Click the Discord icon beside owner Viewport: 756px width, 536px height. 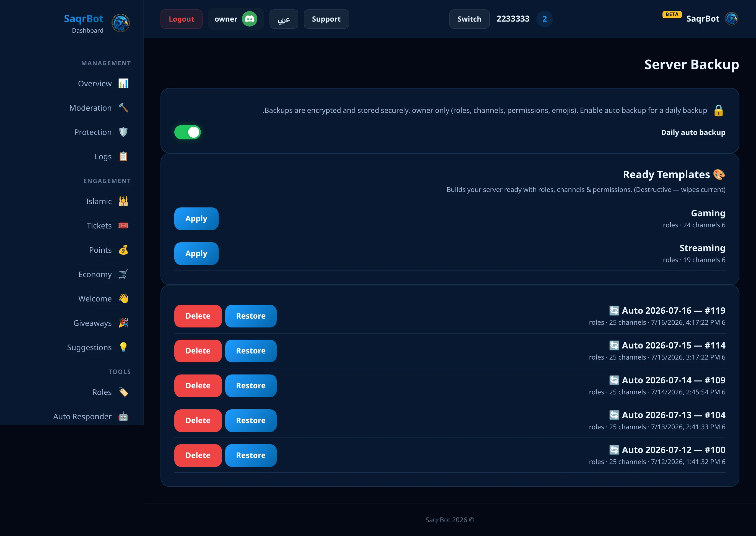point(250,19)
